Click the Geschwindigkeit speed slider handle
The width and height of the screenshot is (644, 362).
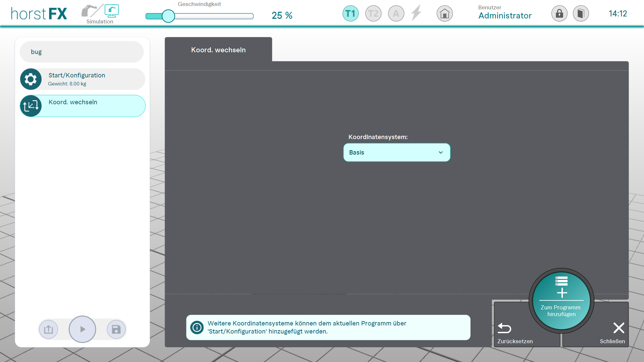pos(168,16)
